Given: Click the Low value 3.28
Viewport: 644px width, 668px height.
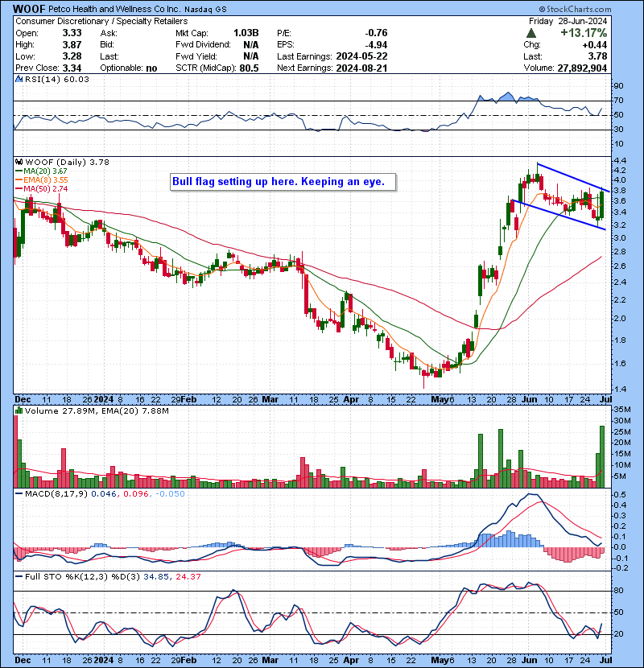Looking at the screenshot, I should pos(72,56).
